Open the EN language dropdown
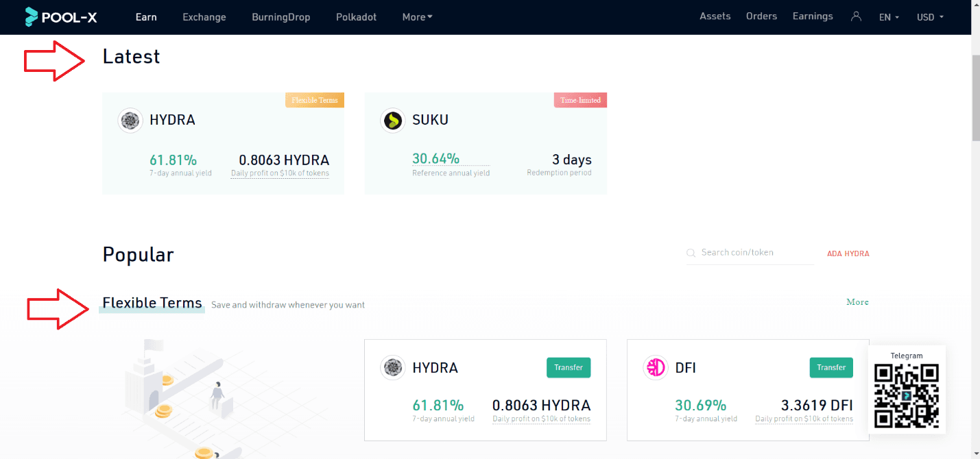Image resolution: width=980 pixels, height=459 pixels. (x=889, y=17)
